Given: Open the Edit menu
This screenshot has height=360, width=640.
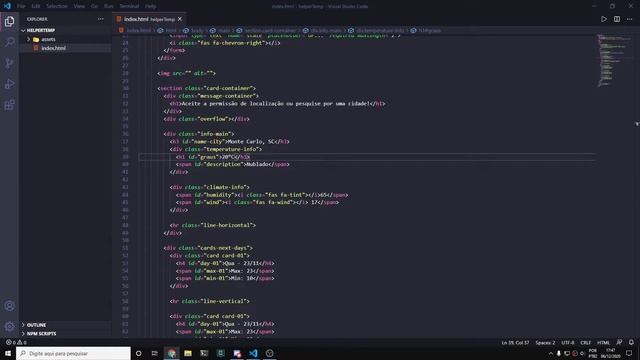Looking at the screenshot, I should point(36,6).
